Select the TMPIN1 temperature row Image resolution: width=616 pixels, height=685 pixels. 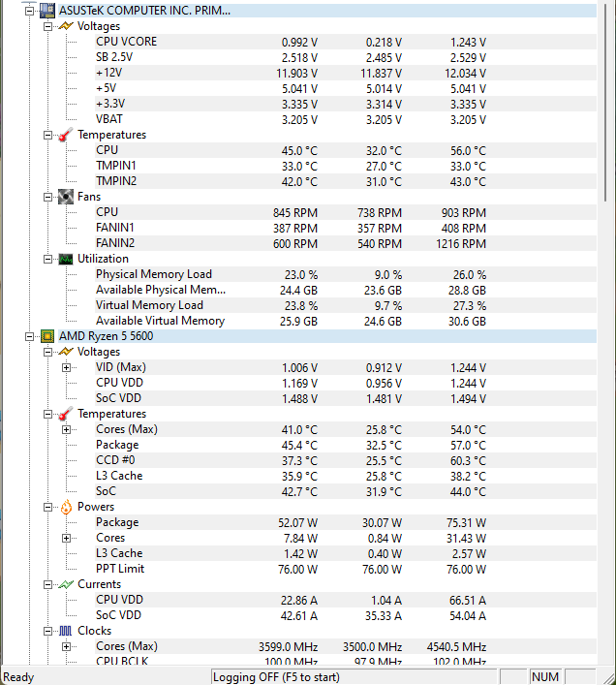pyautogui.click(x=345, y=166)
